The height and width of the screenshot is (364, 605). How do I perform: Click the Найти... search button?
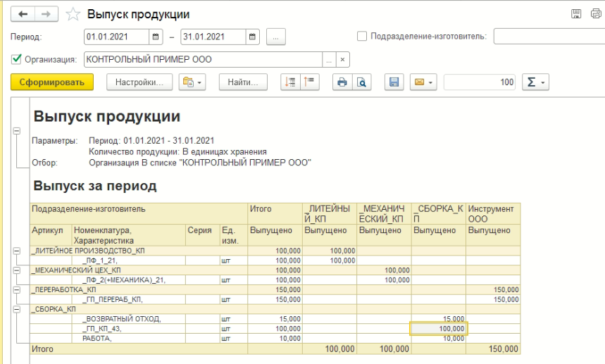point(243,82)
